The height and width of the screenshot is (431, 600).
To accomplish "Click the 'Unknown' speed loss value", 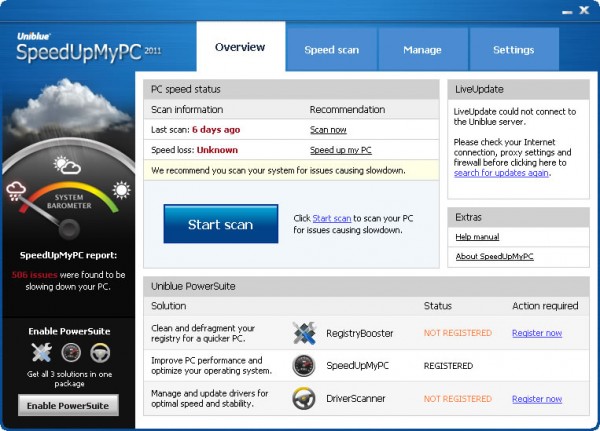I will tap(217, 150).
